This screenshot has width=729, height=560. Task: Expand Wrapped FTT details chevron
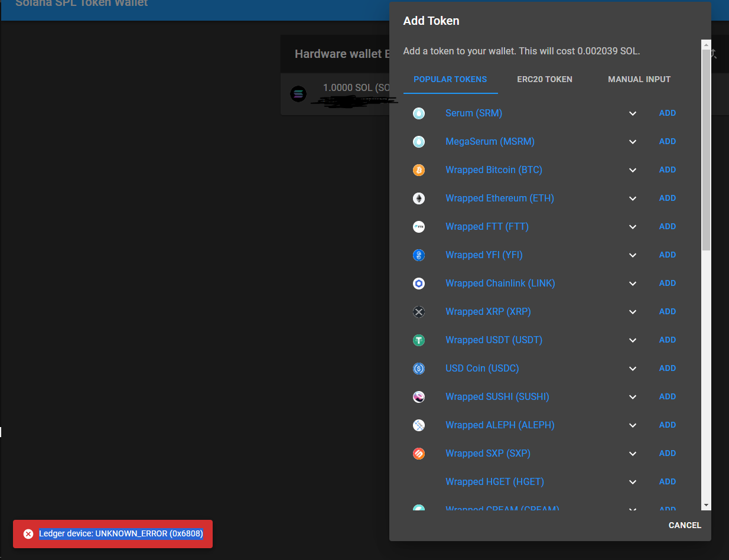click(x=633, y=227)
